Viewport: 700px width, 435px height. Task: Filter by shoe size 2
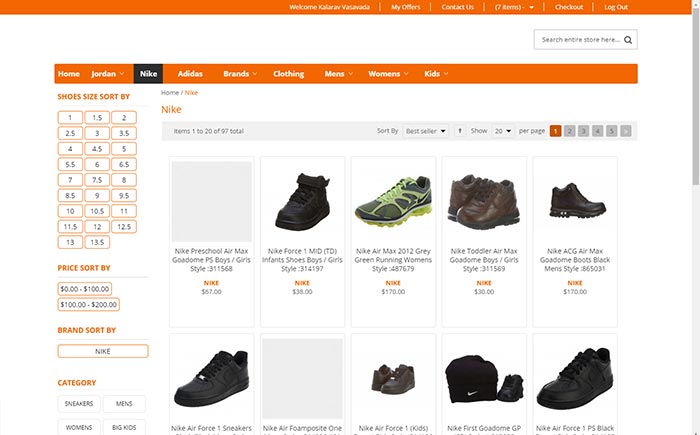click(124, 117)
